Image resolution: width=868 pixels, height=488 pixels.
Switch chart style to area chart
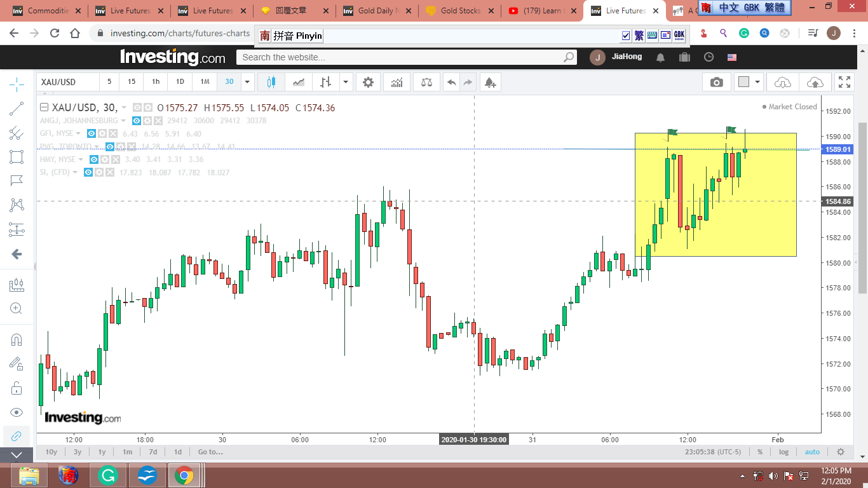tap(298, 82)
